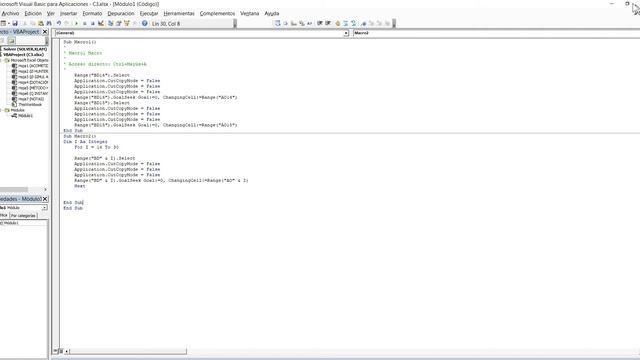Close the VBAProject explorer panel

tap(45, 32)
